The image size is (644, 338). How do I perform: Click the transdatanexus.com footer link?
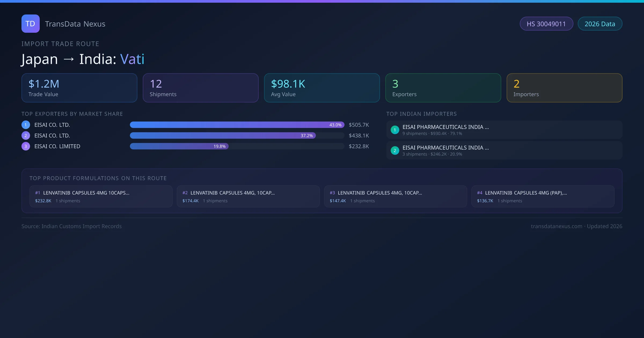tap(557, 226)
